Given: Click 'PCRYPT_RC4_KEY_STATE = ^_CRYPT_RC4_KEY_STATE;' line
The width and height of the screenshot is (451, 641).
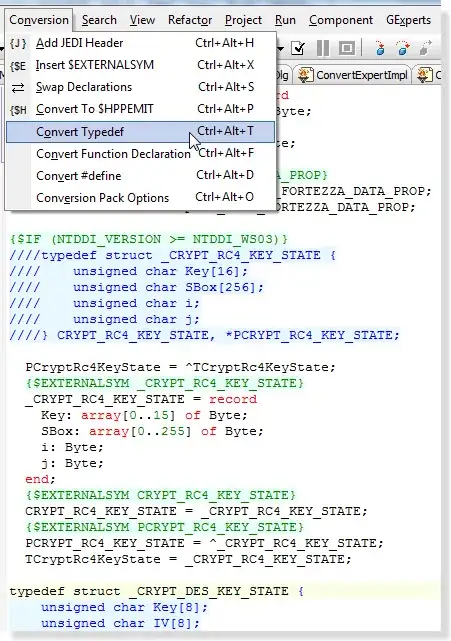Looking at the screenshot, I should pos(204,543).
